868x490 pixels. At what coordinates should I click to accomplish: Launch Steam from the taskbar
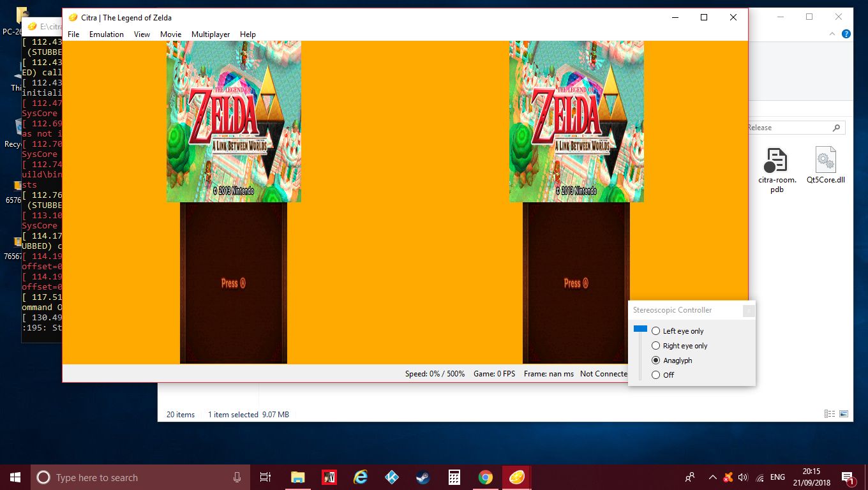click(423, 477)
